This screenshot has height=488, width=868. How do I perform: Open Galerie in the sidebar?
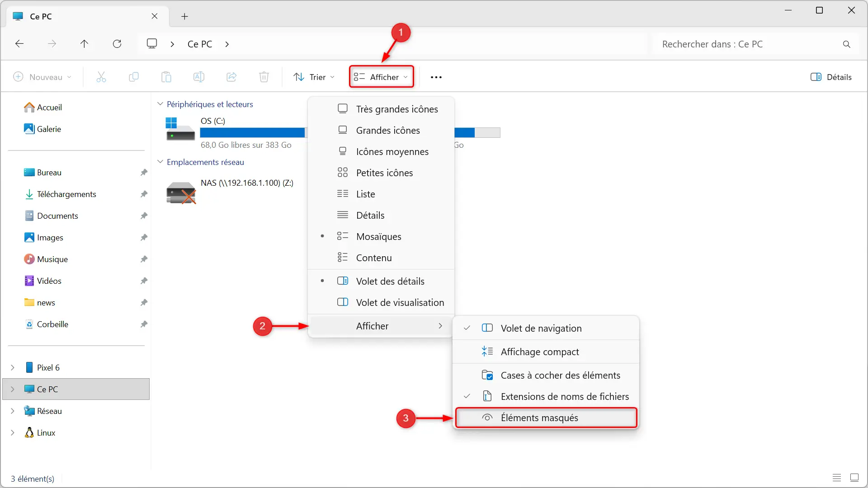42,129
